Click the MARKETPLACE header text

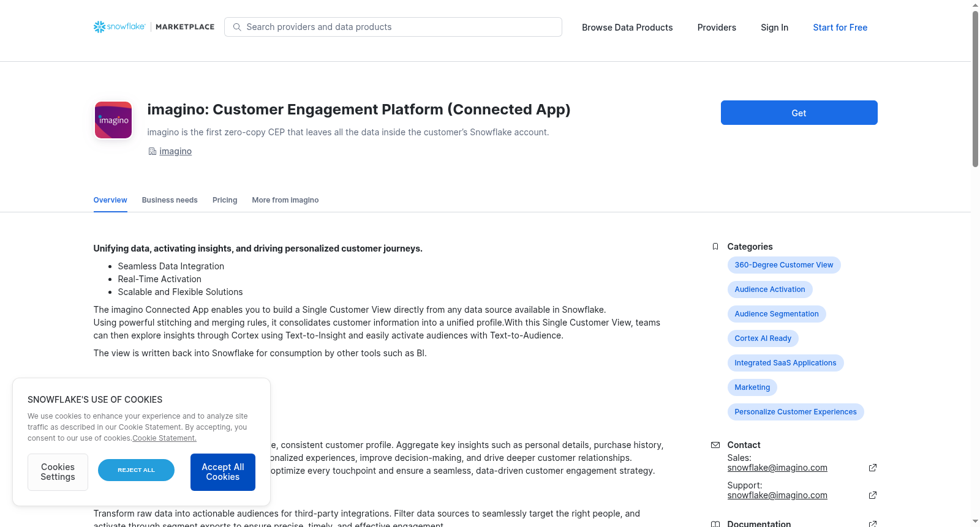point(185,27)
